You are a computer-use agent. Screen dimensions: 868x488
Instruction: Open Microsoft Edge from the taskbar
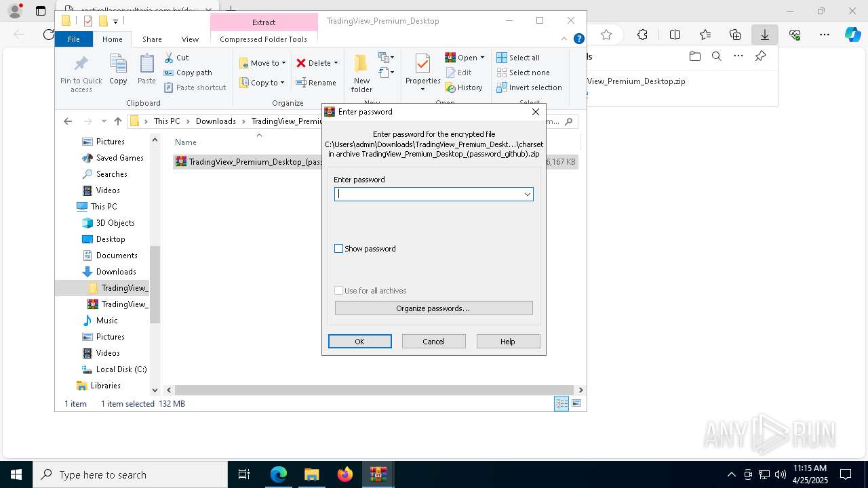[279, 474]
